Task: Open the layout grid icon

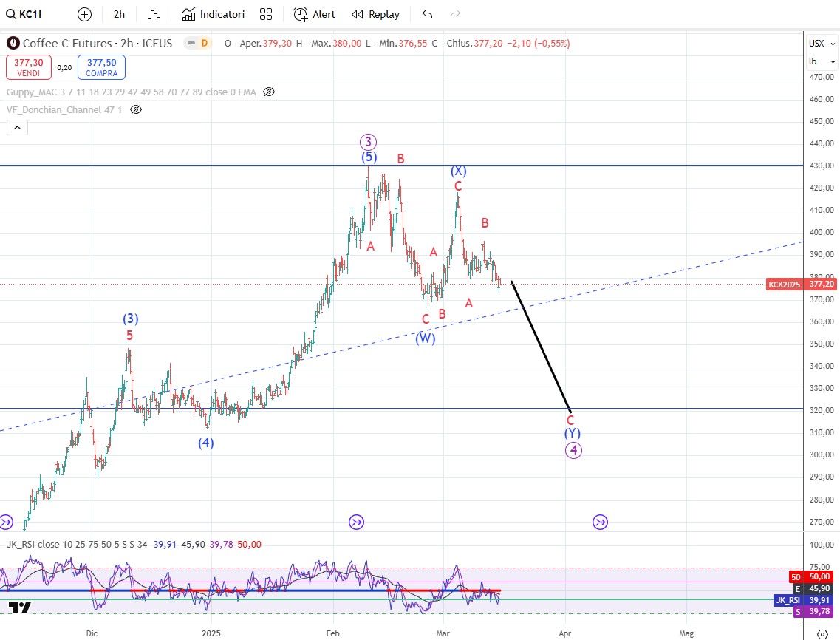Action: pos(266,14)
